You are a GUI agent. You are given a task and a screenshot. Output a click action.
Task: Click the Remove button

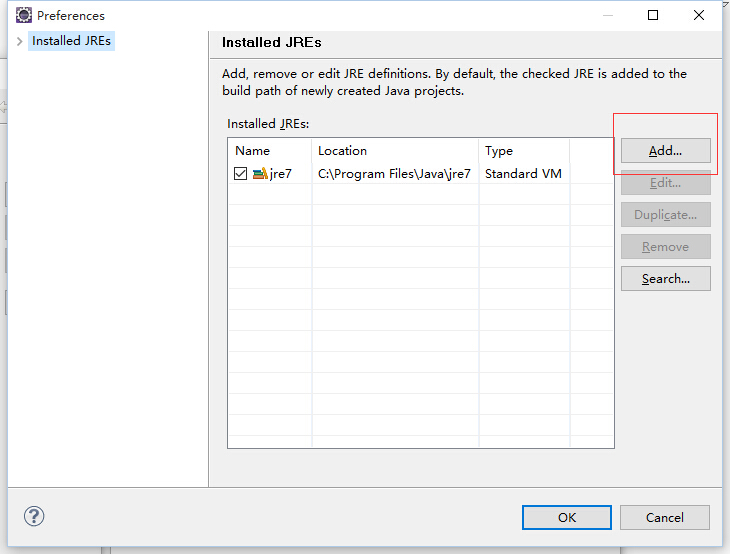pyautogui.click(x=665, y=247)
